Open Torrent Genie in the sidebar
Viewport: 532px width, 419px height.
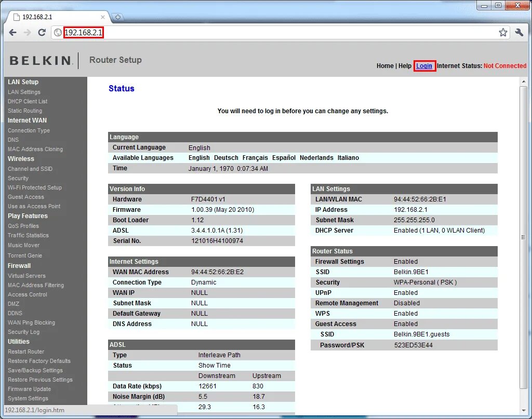[25, 255]
